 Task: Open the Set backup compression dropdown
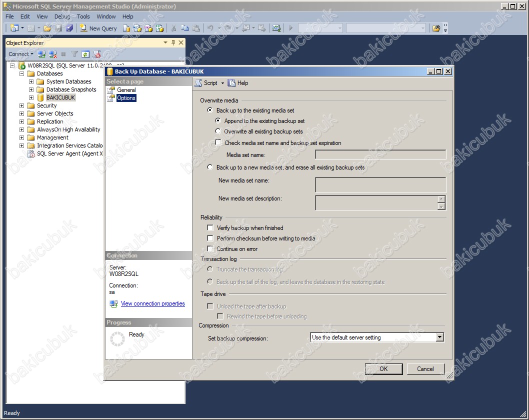click(439, 337)
